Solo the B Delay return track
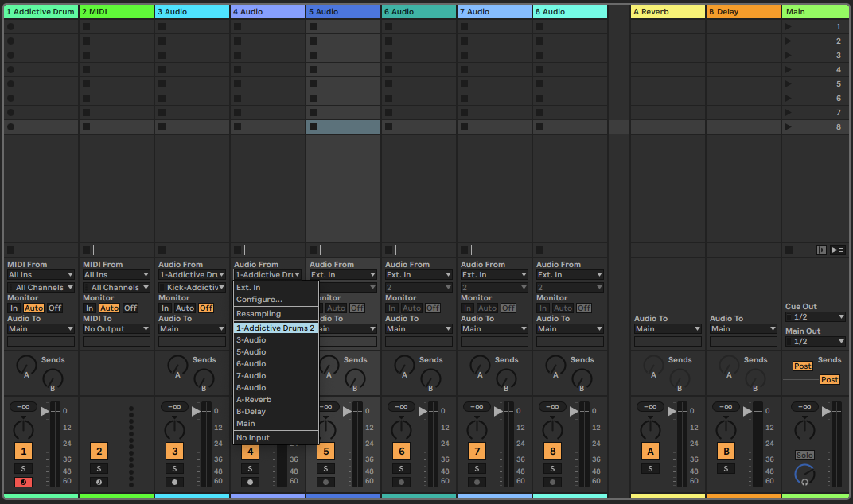This screenshot has height=504, width=853. (x=726, y=469)
